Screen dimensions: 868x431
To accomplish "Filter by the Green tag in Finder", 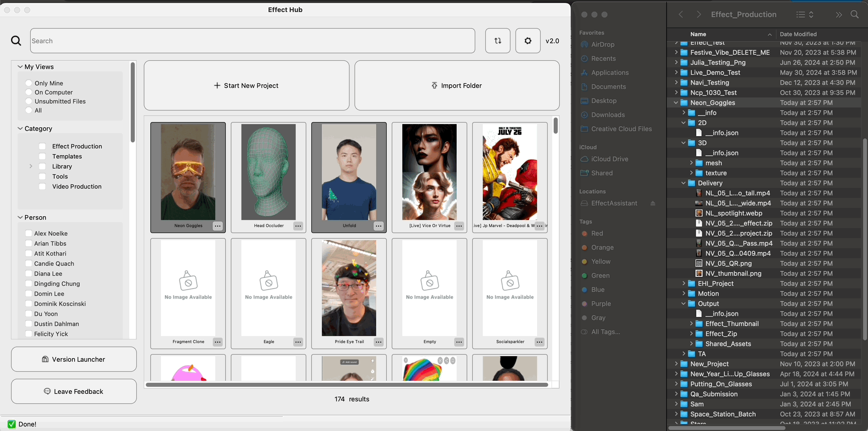I will (x=600, y=276).
